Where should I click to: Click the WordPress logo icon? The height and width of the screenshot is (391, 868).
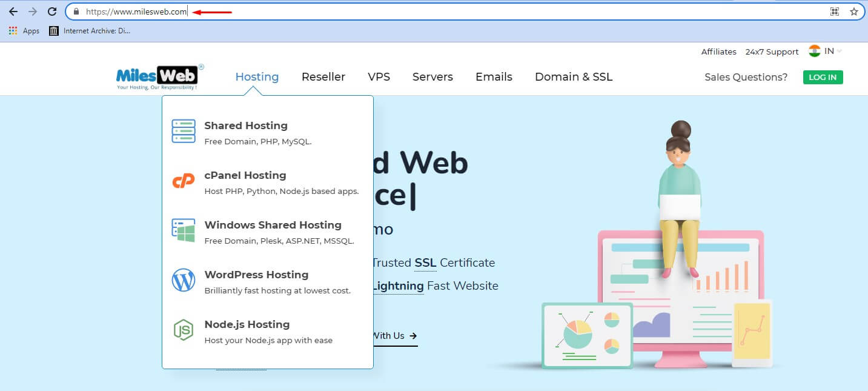(184, 280)
